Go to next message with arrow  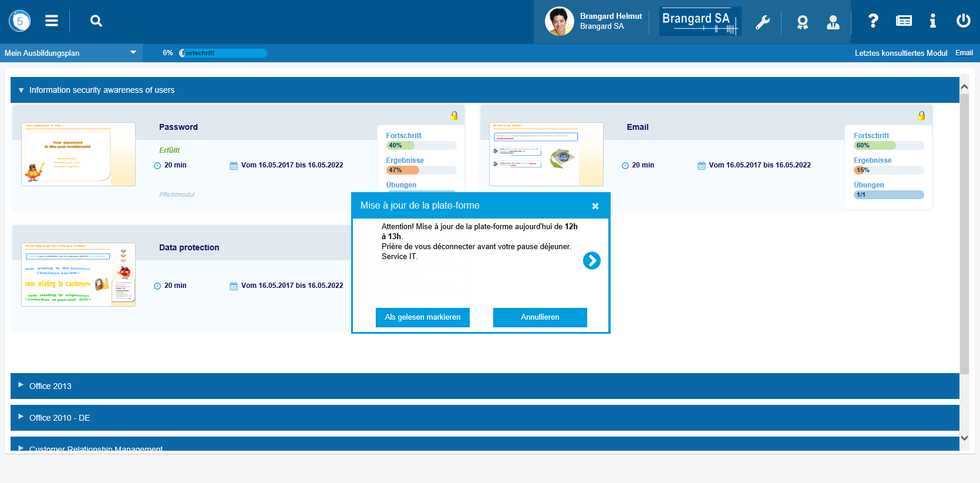[591, 260]
